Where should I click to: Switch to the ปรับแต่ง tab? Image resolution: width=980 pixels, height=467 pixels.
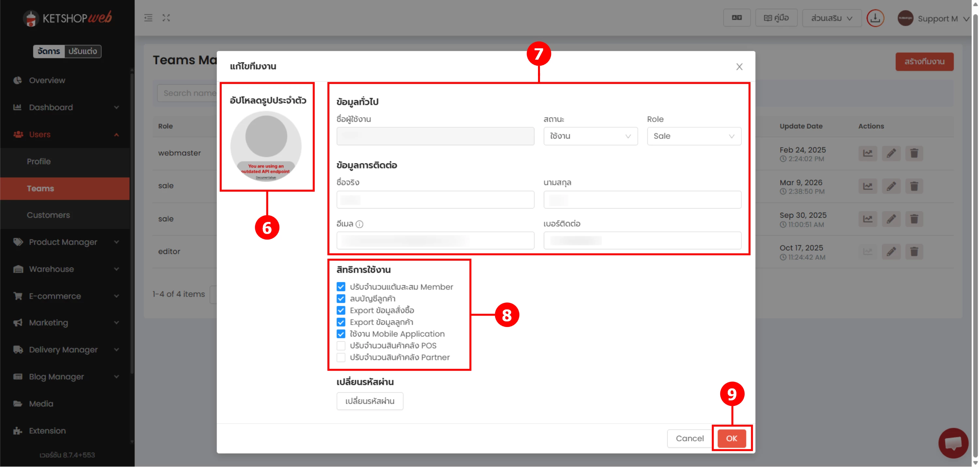[x=83, y=51]
